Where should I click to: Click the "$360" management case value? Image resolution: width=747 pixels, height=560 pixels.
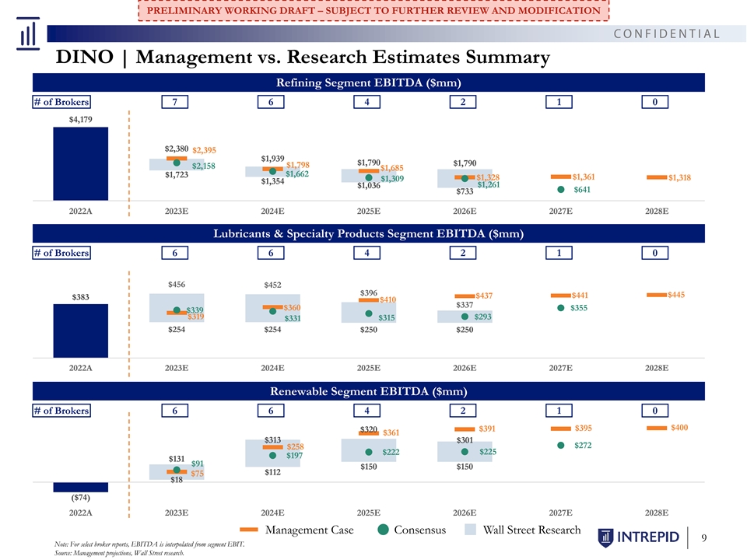(x=292, y=308)
